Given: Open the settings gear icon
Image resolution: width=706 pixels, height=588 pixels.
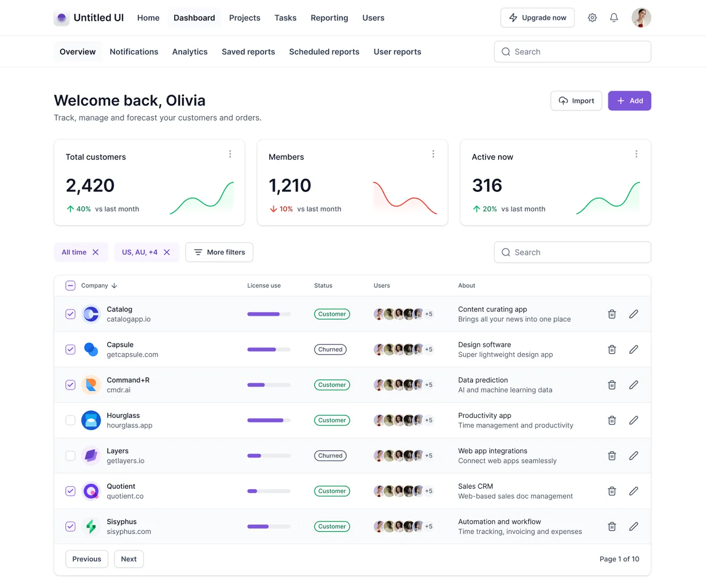Looking at the screenshot, I should 592,17.
